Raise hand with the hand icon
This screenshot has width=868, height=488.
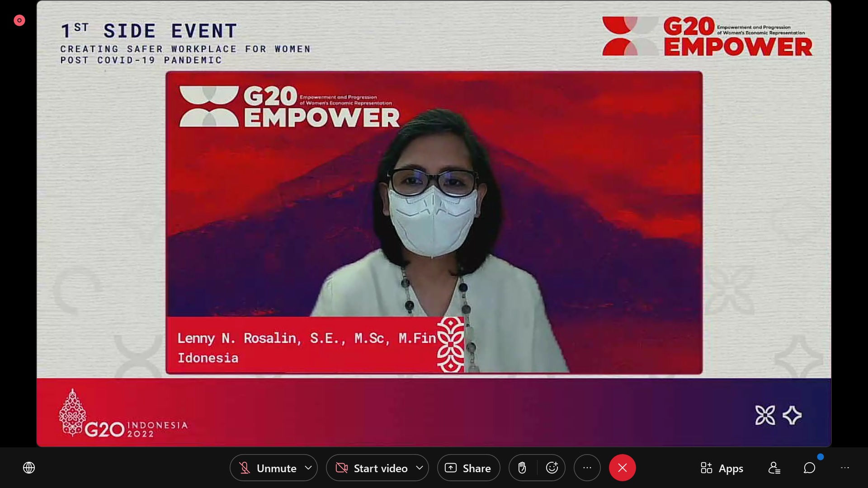point(522,468)
